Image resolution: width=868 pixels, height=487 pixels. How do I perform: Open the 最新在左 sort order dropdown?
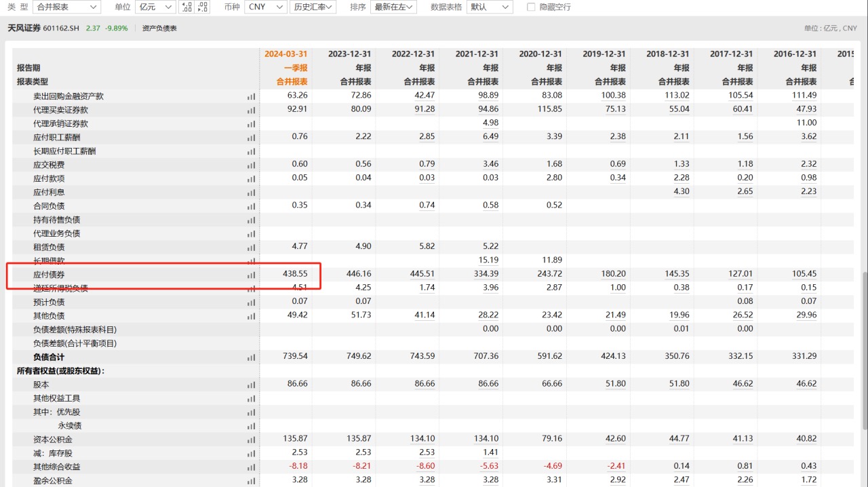click(x=393, y=7)
